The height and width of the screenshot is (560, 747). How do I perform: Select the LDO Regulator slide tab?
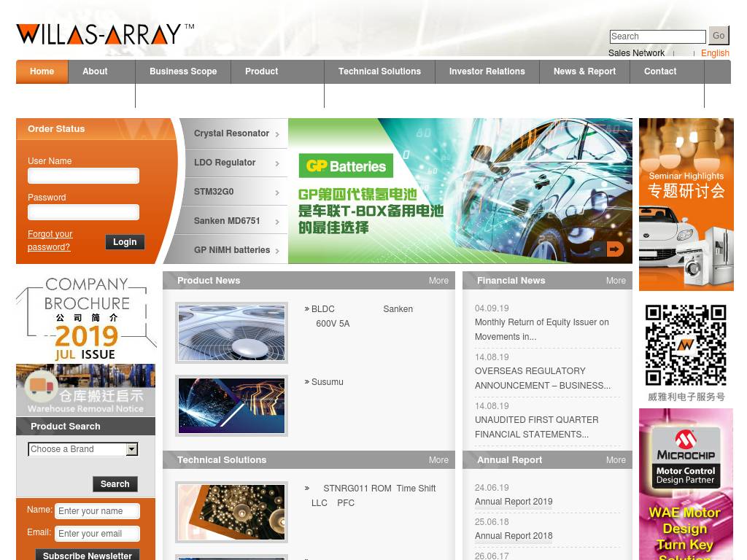236,163
